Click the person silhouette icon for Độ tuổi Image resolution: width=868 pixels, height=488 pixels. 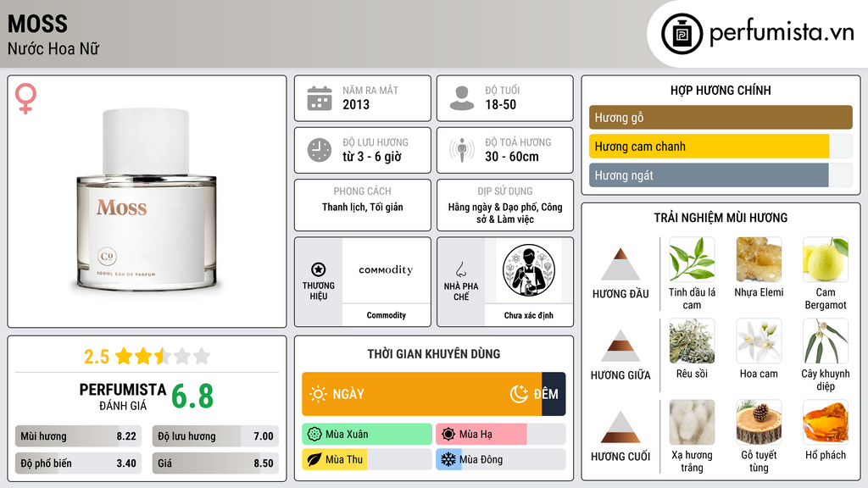tap(462, 98)
